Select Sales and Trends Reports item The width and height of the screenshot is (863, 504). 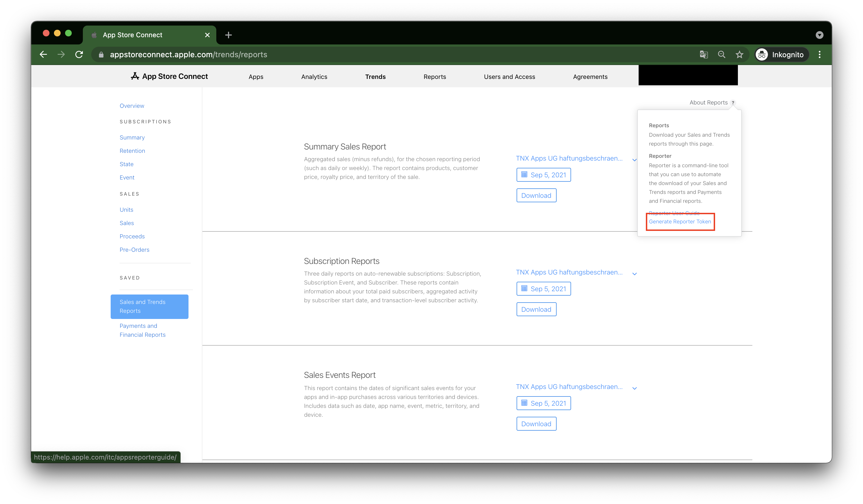coord(149,306)
